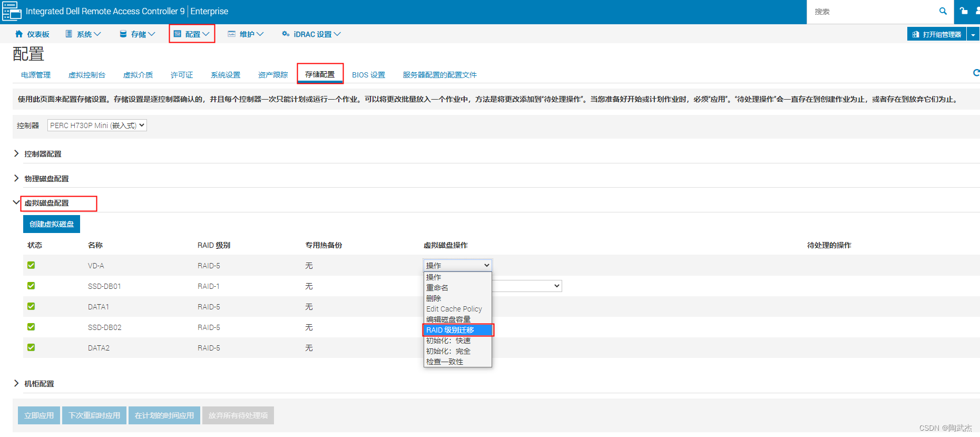
Task: Open the 服务器配置的配置文件 tab
Action: tap(439, 75)
